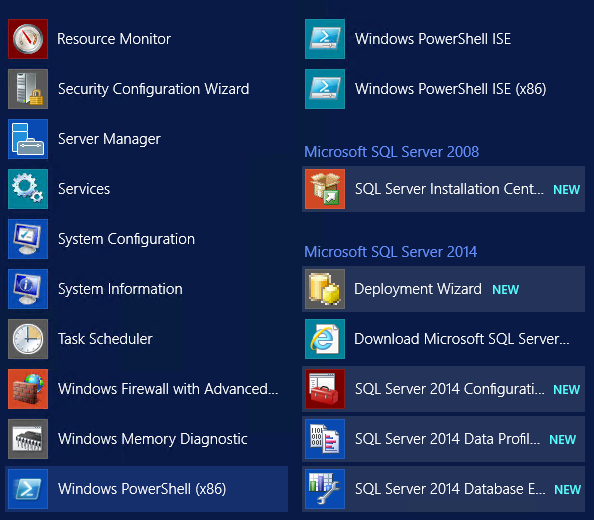Click the System Configuration monitor icon
Screen dimensions: 594x520
[28, 239]
